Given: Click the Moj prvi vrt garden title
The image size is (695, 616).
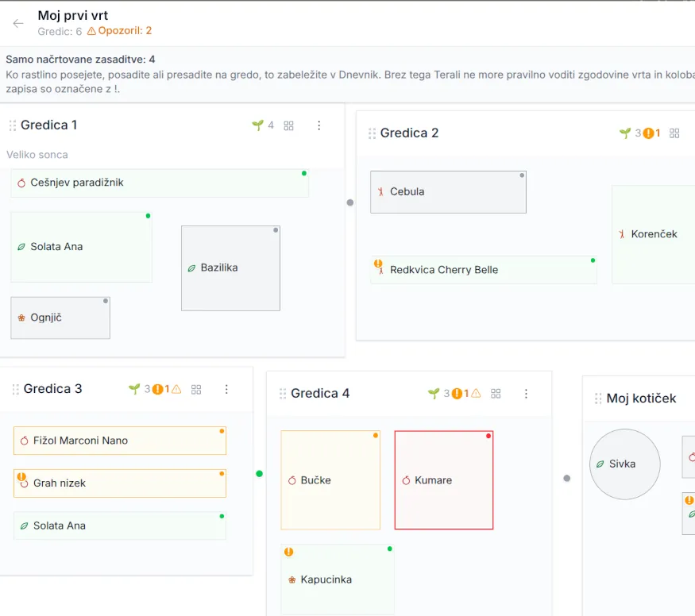Looking at the screenshot, I should (x=73, y=16).
